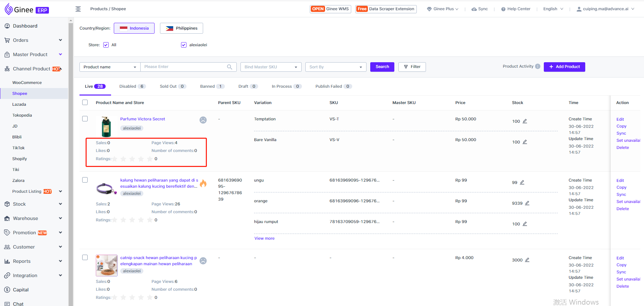Open the Dashboard from the sidebar

[x=25, y=26]
